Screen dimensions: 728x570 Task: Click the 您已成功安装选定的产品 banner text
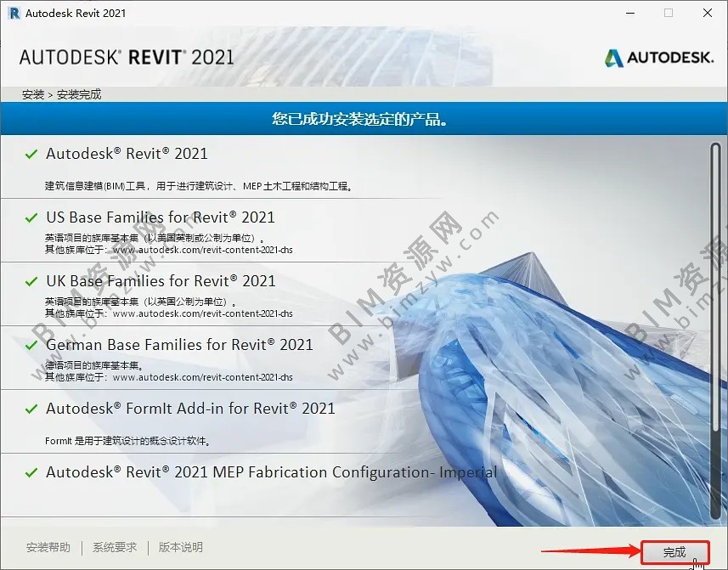point(360,119)
